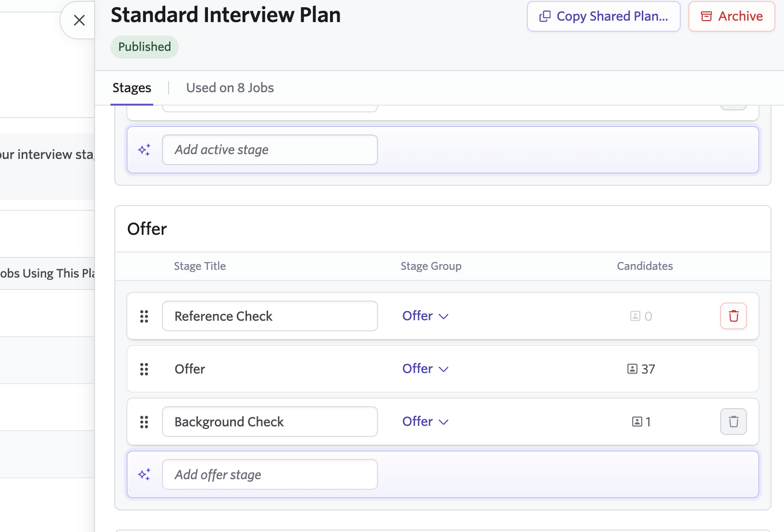Edit the Reference Check stage title field
Image resolution: width=784 pixels, height=532 pixels.
[x=270, y=316]
